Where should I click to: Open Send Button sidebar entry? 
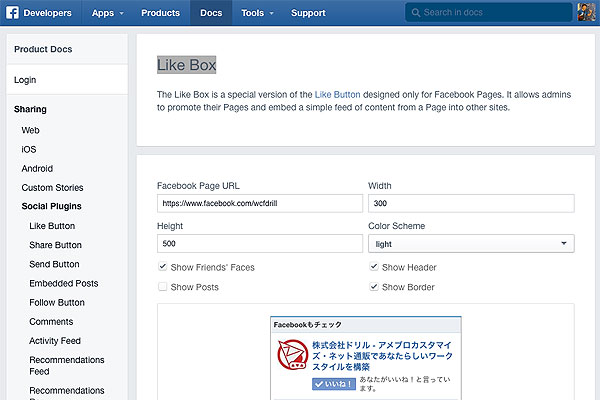[54, 264]
